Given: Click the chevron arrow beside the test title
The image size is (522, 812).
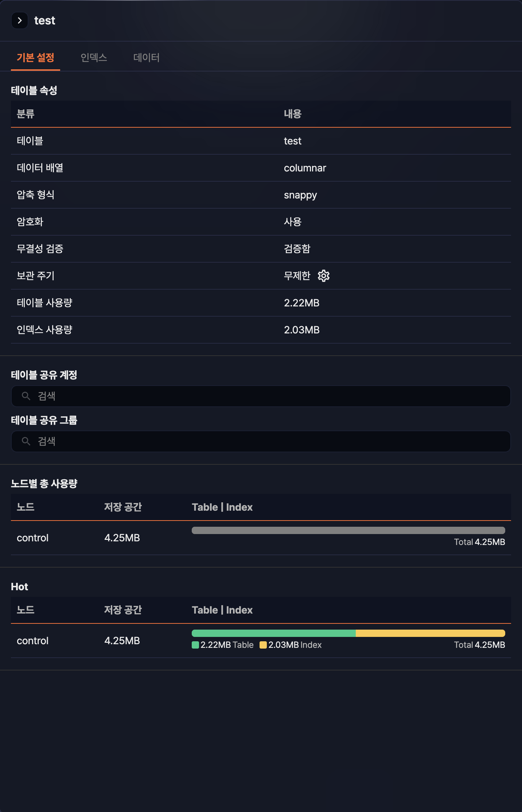Looking at the screenshot, I should click(20, 20).
